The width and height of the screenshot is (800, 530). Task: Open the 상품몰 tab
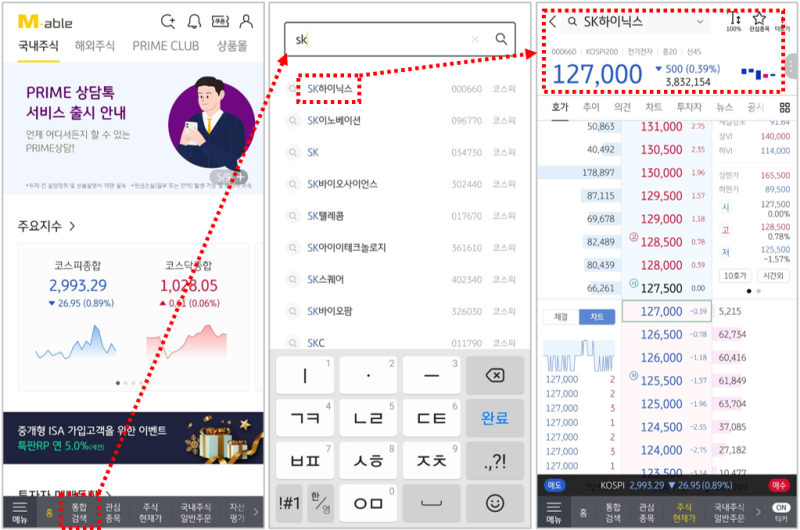click(232, 46)
